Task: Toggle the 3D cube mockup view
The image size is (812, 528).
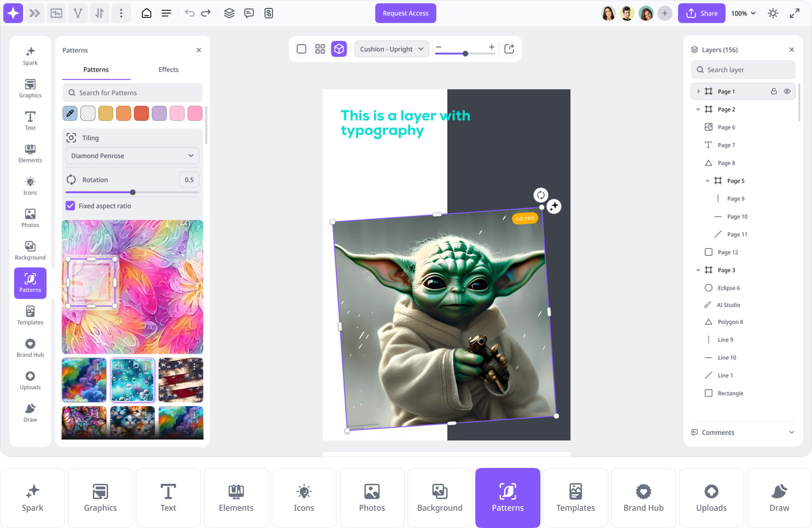Action: (x=339, y=49)
